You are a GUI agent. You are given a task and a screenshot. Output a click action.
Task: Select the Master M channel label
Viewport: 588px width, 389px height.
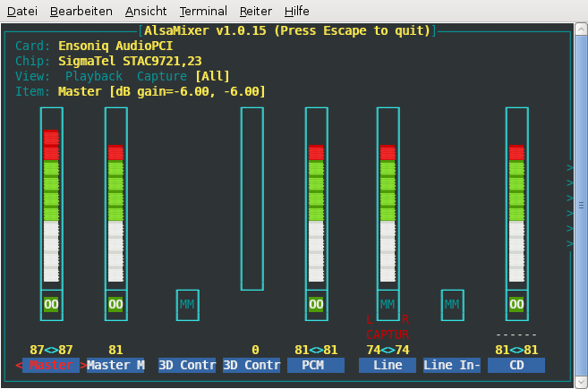coord(115,365)
